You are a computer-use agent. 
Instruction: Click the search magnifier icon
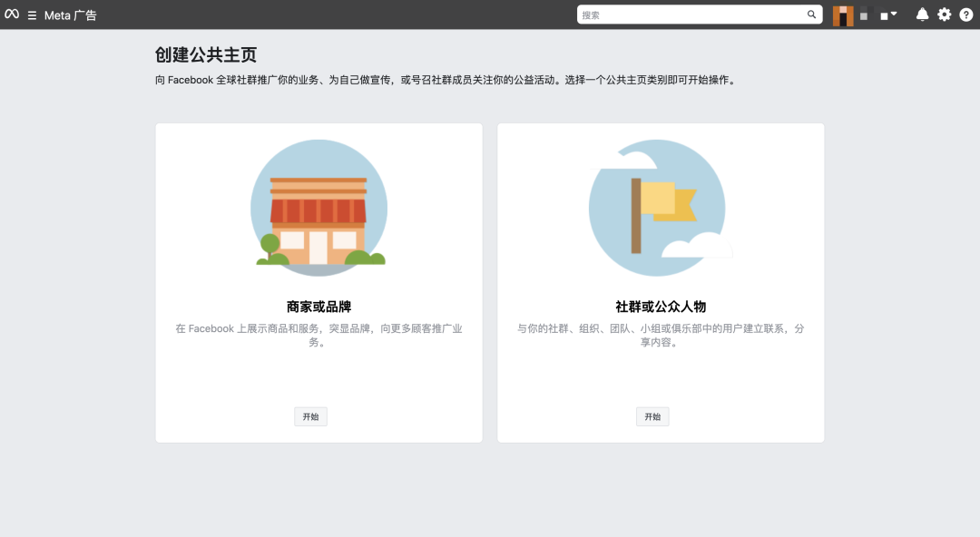[811, 15]
